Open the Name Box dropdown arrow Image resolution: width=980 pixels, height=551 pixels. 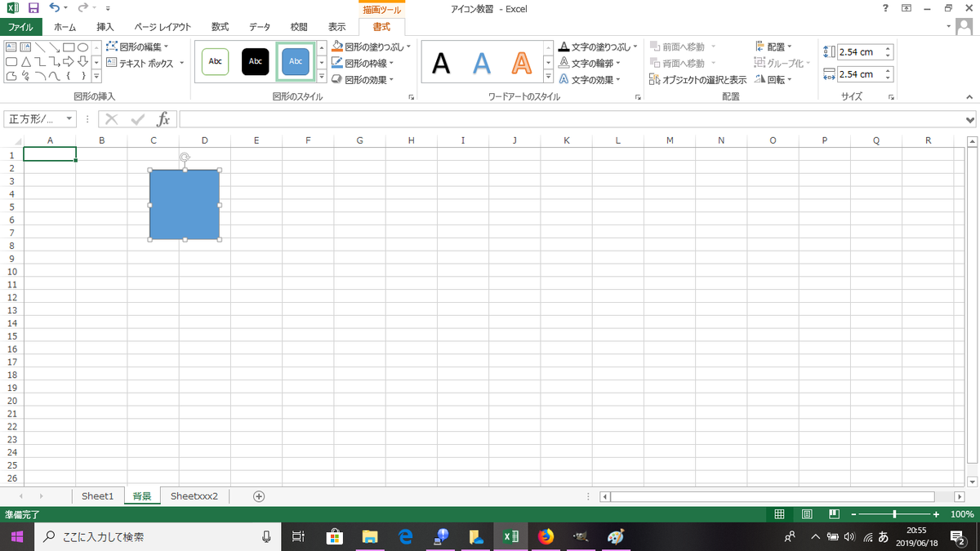point(69,118)
